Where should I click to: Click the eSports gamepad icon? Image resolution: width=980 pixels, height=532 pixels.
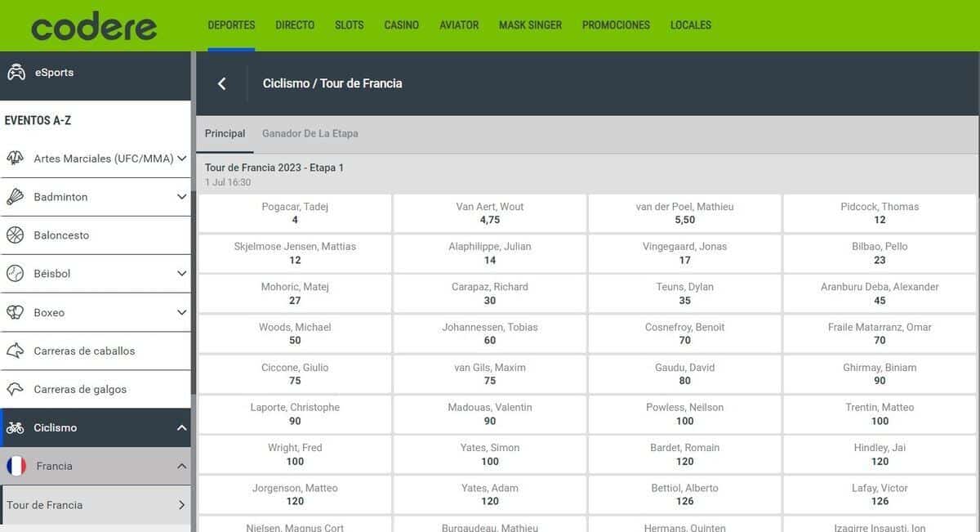[16, 73]
